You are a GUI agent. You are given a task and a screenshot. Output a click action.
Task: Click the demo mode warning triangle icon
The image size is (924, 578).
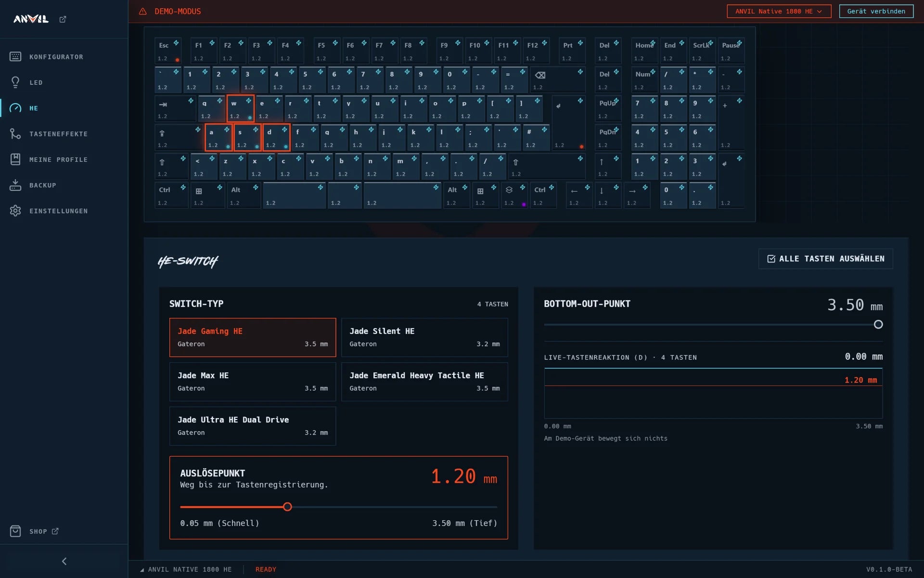(143, 12)
